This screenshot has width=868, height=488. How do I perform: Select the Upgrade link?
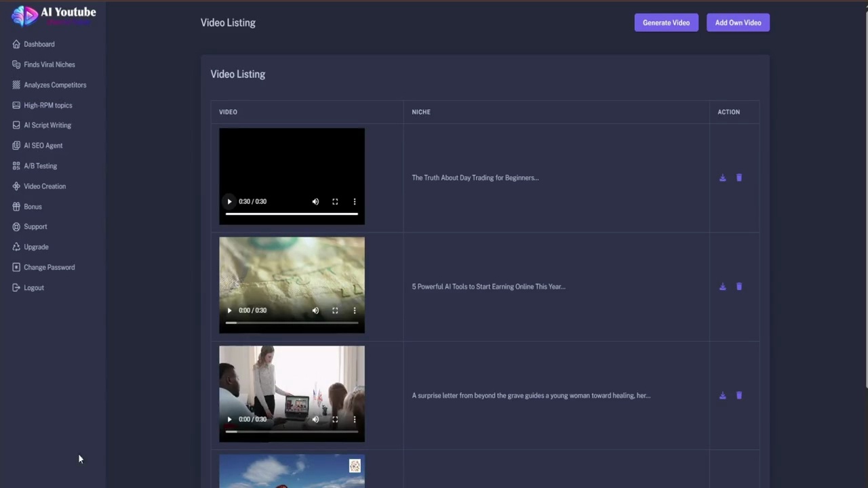pos(36,247)
